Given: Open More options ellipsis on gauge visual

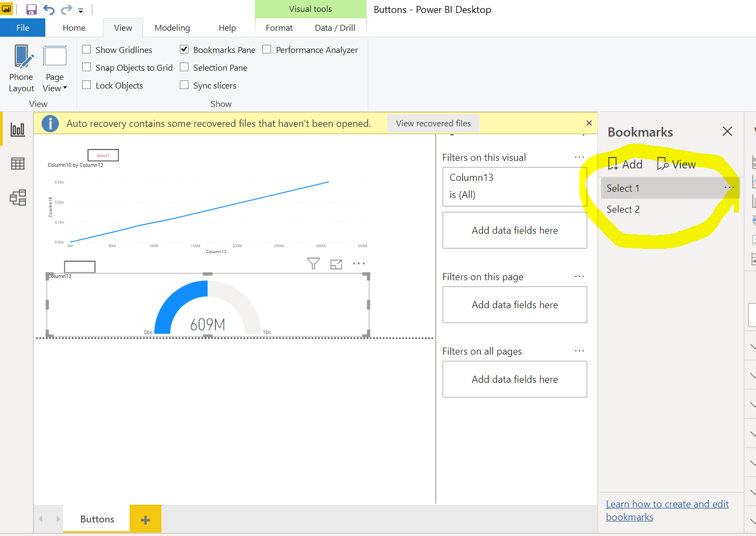Looking at the screenshot, I should click(x=359, y=263).
